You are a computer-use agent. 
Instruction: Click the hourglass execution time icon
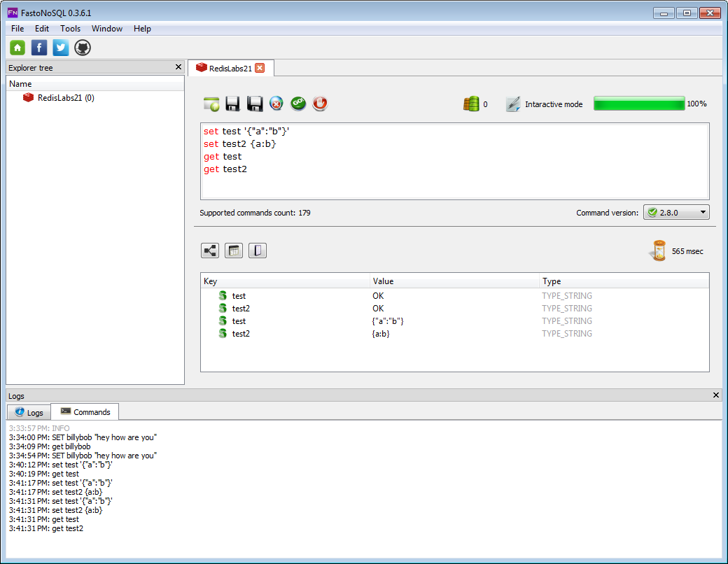click(659, 251)
